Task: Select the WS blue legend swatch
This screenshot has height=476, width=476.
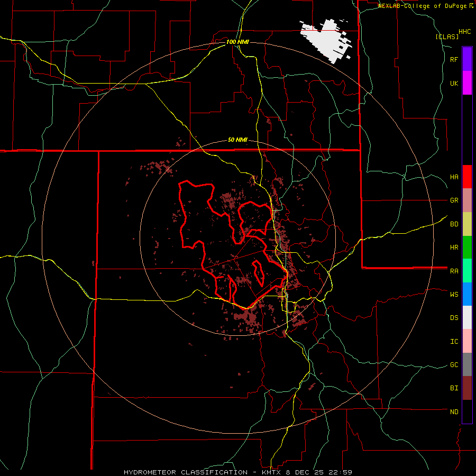Action: 467,294
